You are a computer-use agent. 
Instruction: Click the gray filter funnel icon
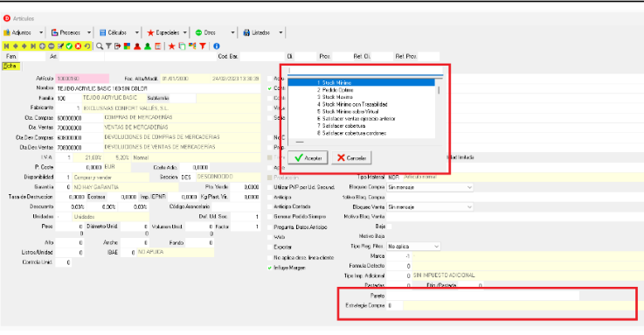click(108, 46)
